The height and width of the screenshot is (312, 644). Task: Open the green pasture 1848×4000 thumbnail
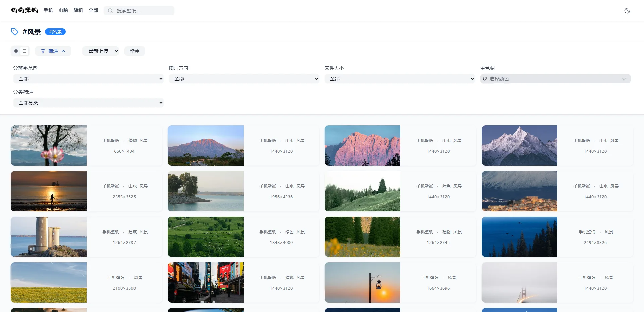[x=206, y=237]
